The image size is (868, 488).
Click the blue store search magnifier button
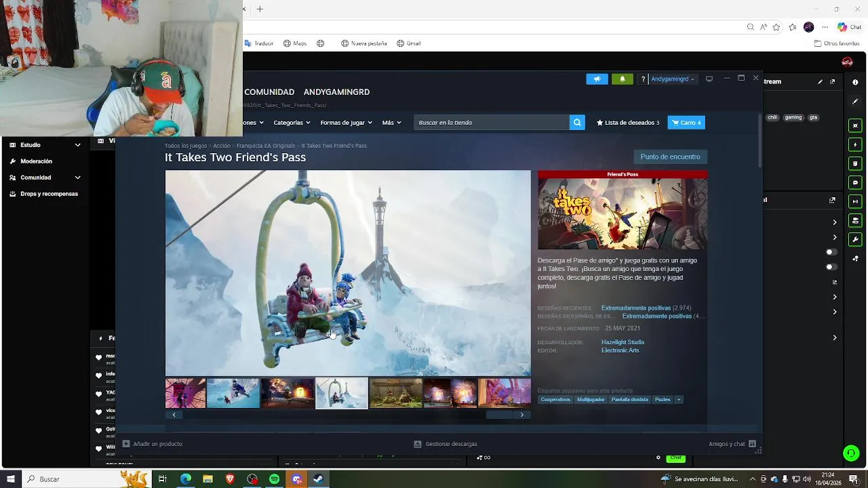[577, 123]
